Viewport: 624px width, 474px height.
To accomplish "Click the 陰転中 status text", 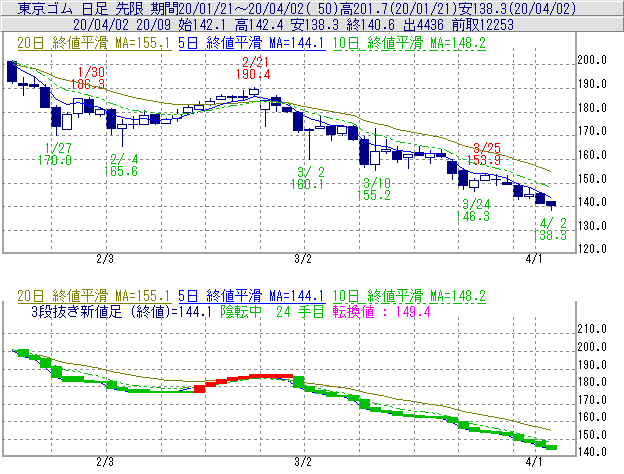I will tap(241, 312).
